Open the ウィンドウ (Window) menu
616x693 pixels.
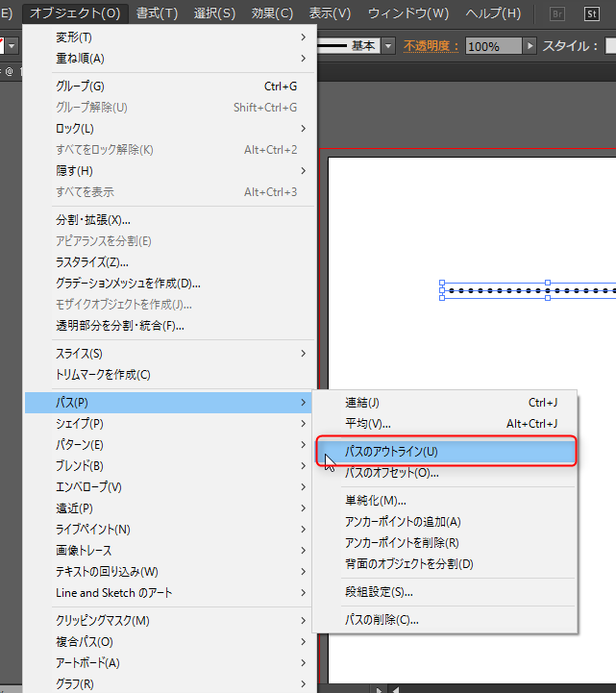pos(408,13)
